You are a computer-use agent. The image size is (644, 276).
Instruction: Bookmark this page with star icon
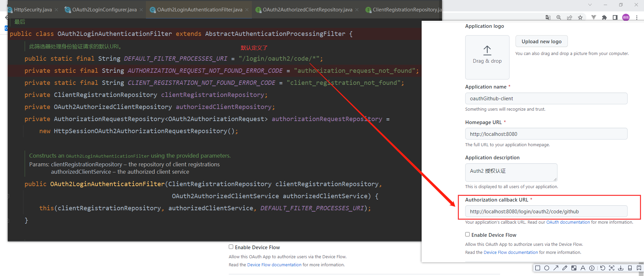click(x=580, y=17)
